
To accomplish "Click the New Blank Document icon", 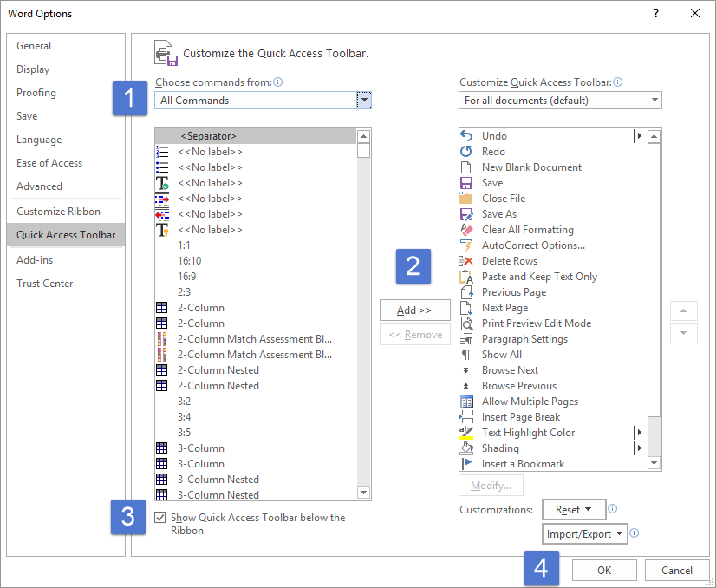I will pyautogui.click(x=466, y=167).
